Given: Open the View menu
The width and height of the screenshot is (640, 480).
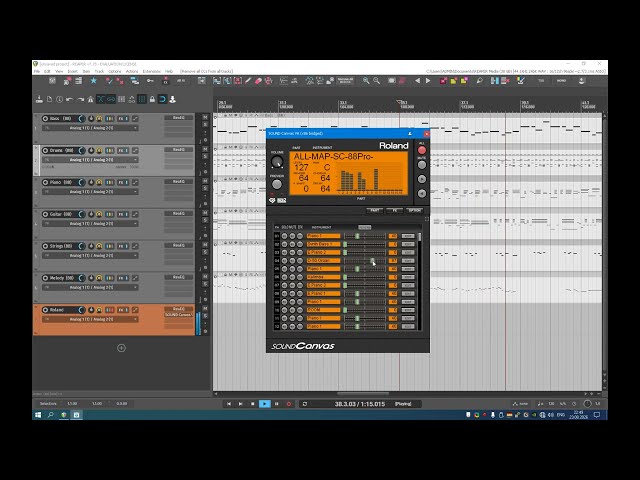Looking at the screenshot, I should click(59, 71).
